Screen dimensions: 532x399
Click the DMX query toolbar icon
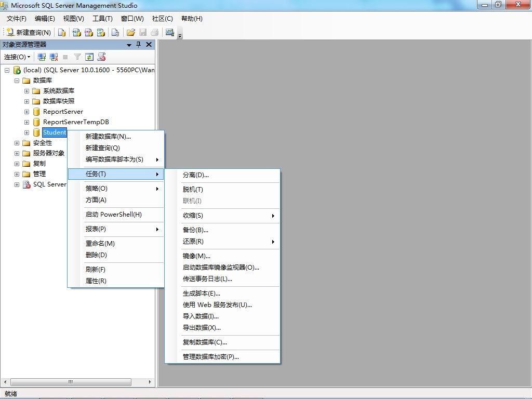coord(89,32)
